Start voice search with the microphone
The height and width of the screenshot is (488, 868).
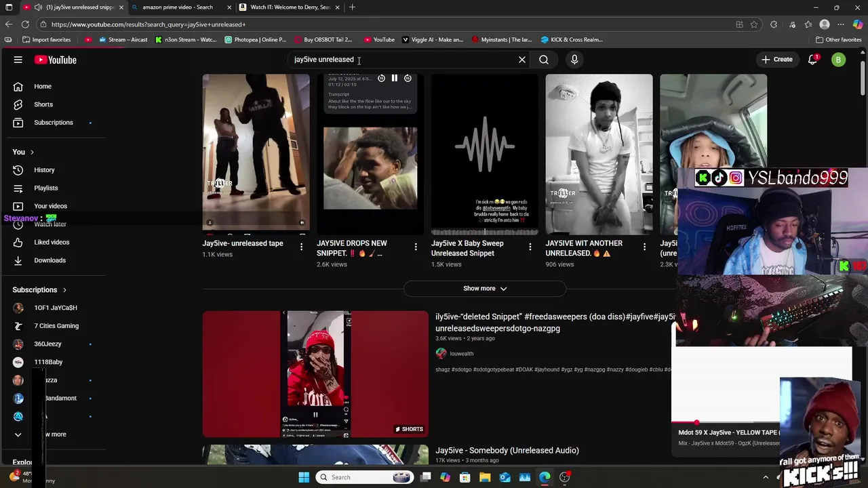coord(574,60)
